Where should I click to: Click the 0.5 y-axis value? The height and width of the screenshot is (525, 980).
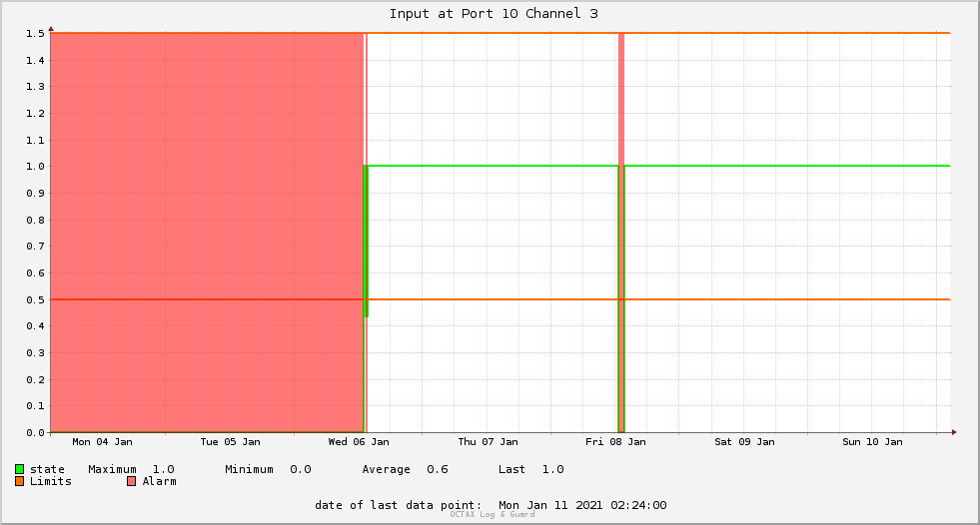(x=35, y=300)
